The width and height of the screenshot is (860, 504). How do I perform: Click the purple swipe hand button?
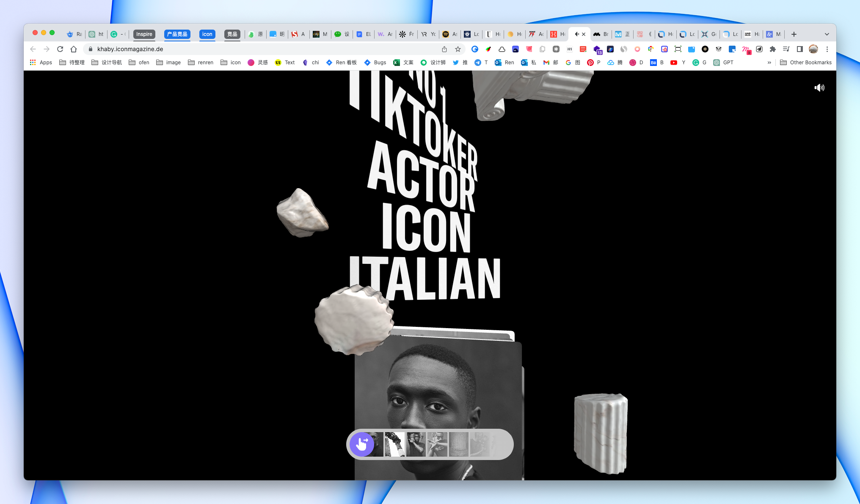click(362, 444)
